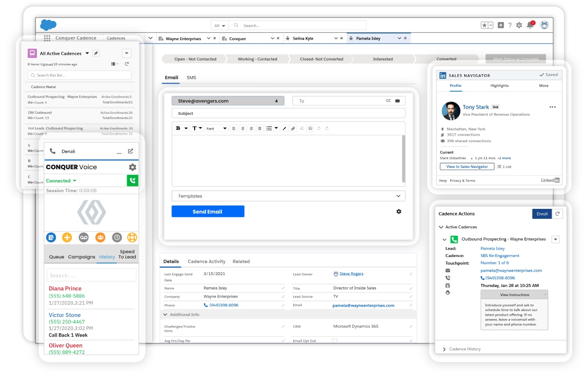Open the Highlights tab in Sales Navigator
The width and height of the screenshot is (588, 378).
(x=500, y=86)
